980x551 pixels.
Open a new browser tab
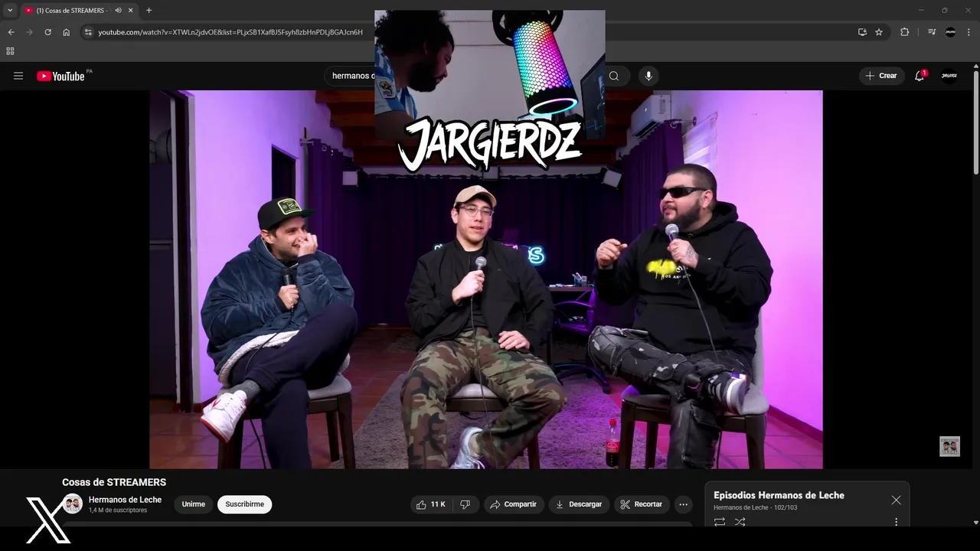pos(149,10)
